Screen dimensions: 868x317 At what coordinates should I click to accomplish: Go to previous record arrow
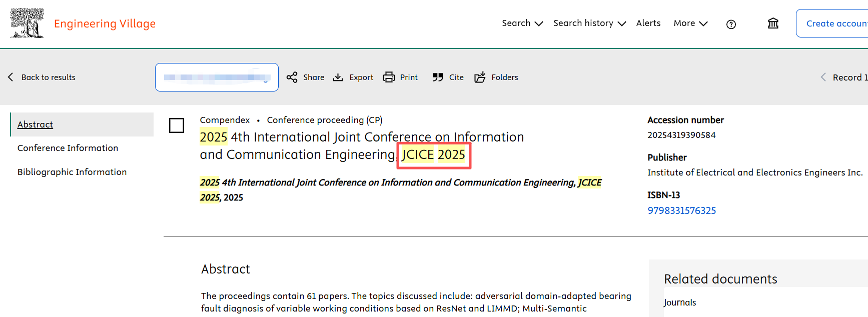(x=823, y=77)
